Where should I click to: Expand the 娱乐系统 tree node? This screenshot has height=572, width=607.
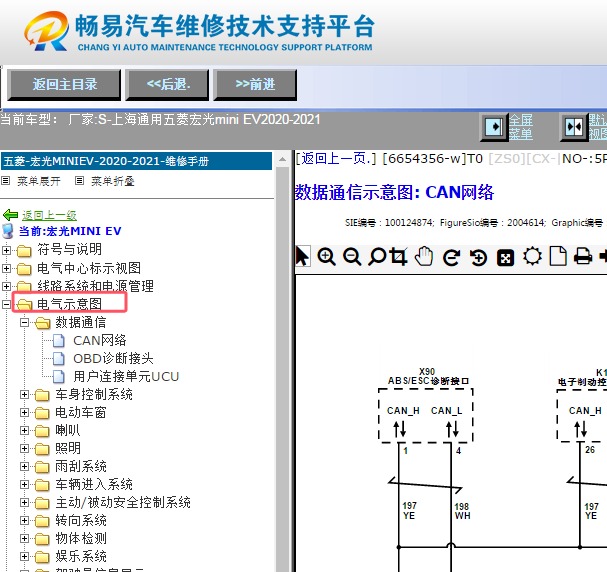24,556
